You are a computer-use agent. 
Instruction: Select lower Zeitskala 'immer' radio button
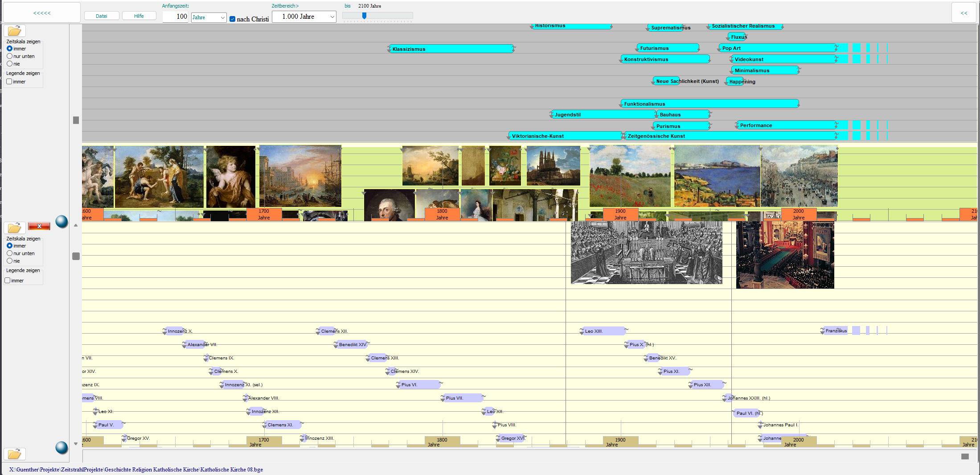pyautogui.click(x=9, y=246)
